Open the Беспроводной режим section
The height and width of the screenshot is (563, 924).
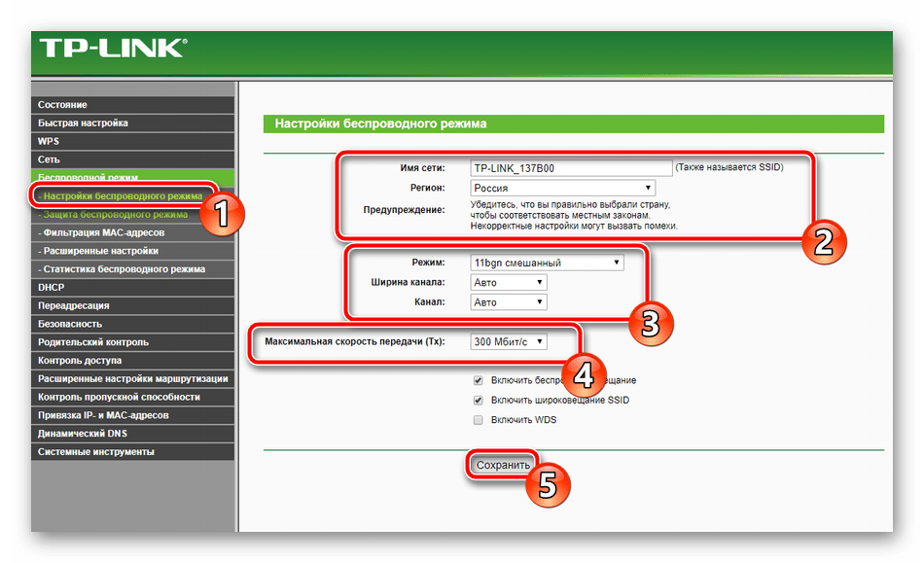coord(132,177)
